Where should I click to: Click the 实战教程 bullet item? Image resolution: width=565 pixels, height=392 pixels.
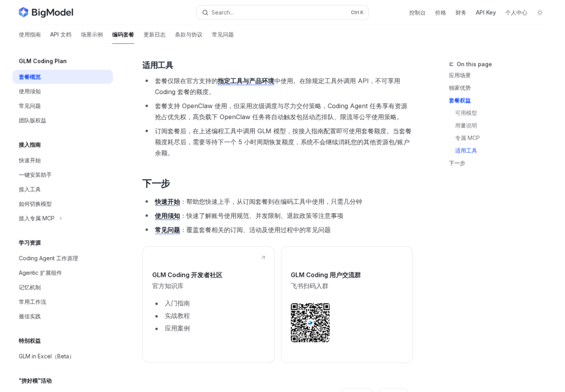(177, 316)
